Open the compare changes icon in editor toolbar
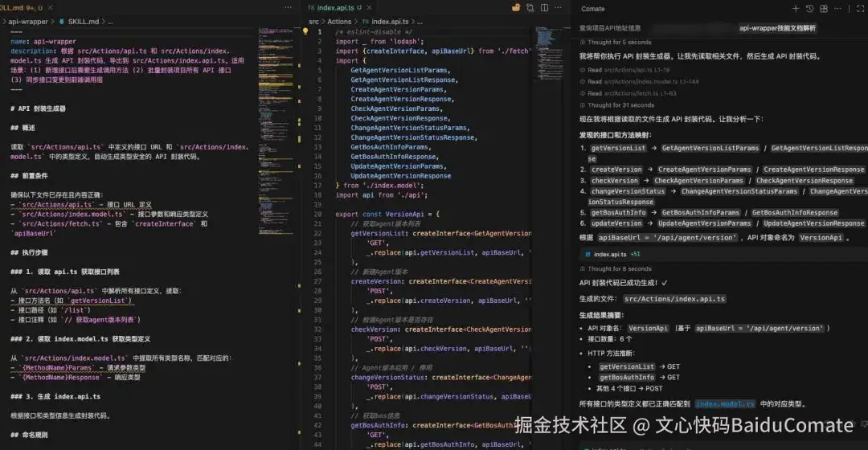Screen dimensions: 868x450 (530, 8)
